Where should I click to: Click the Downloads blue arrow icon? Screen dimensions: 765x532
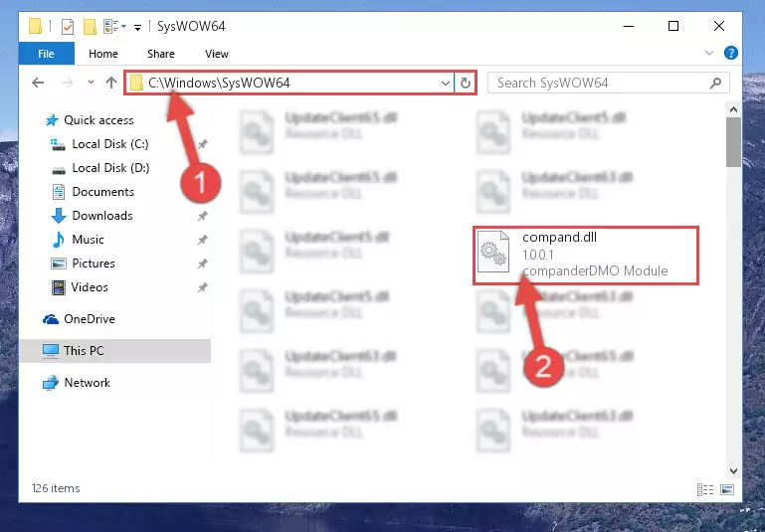(58, 216)
